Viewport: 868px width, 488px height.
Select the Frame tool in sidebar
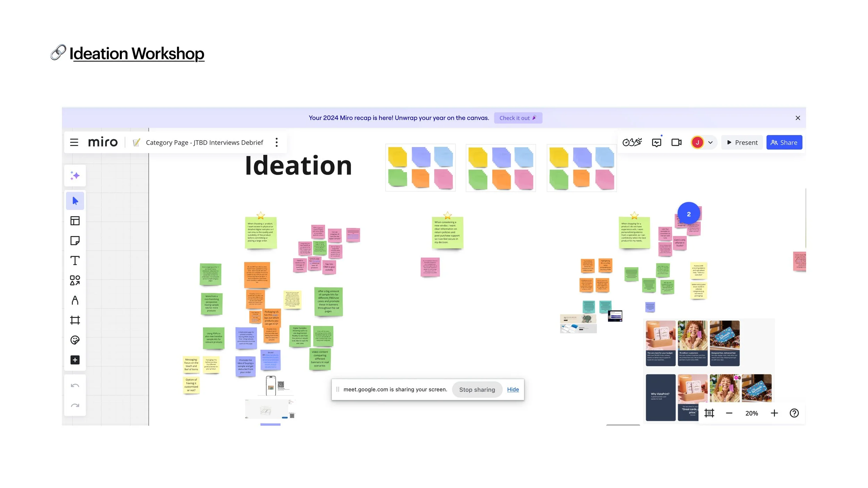(x=75, y=320)
